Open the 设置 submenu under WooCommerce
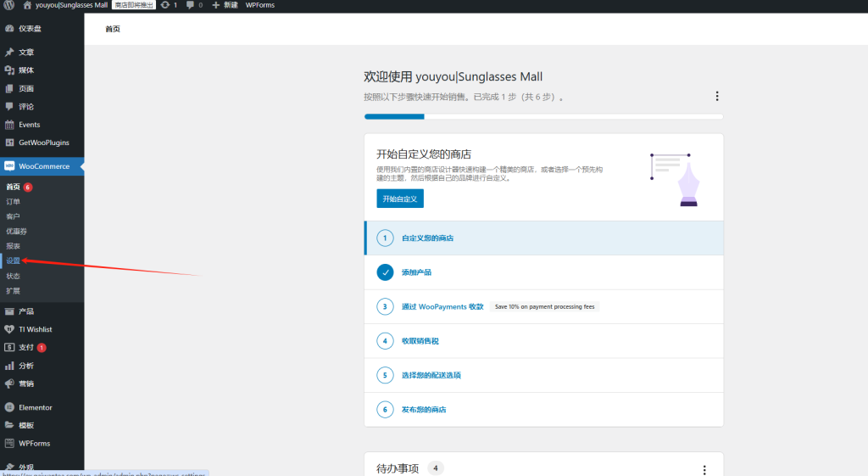The width and height of the screenshot is (868, 476). (13, 261)
